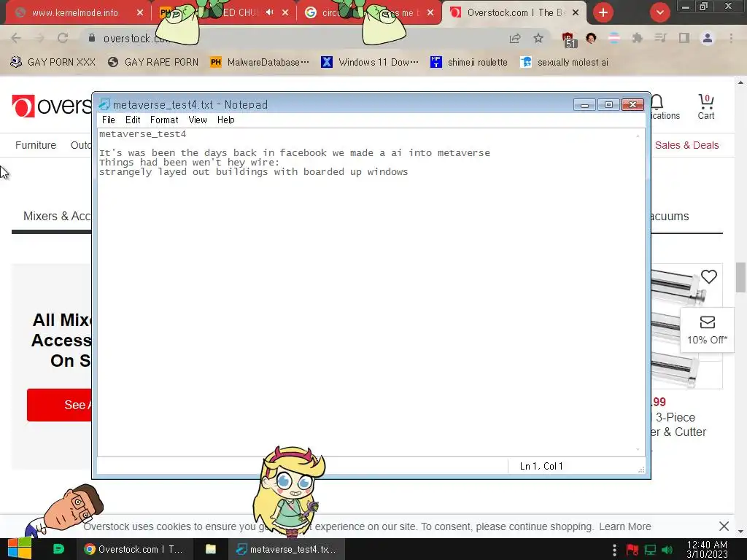The width and height of the screenshot is (747, 560).
Task: Click the green app icon on taskbar
Action: point(58,549)
